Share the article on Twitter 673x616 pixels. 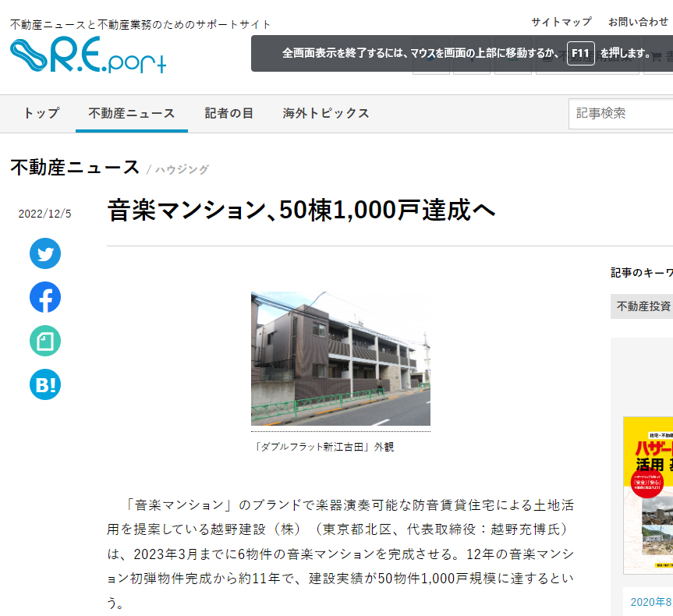(45, 254)
